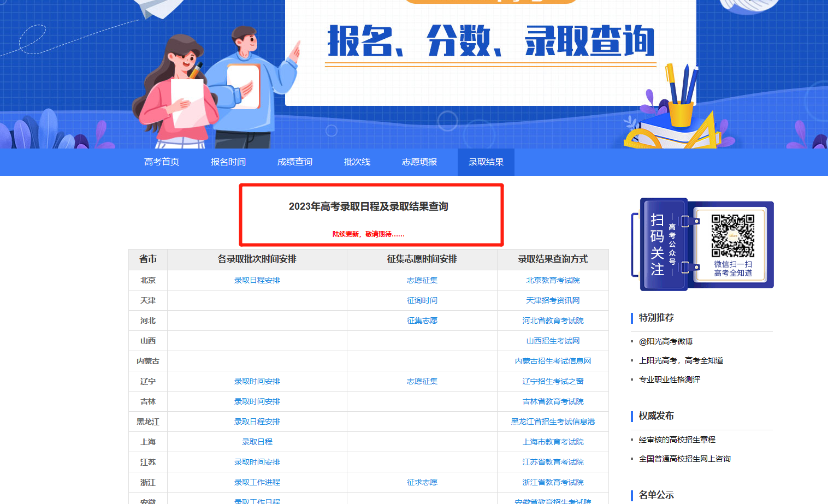Visit 天津招考资讯网 link
The width and height of the screenshot is (828, 504).
[x=553, y=300]
